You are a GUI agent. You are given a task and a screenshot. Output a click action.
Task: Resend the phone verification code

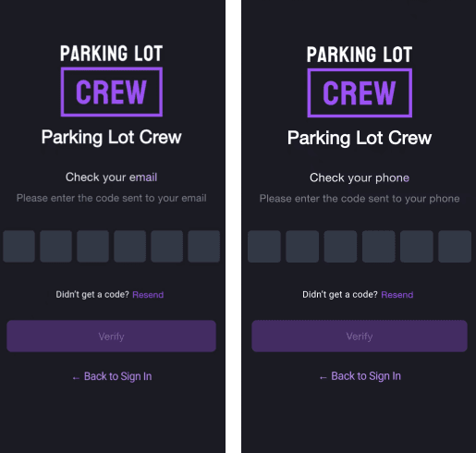[397, 295]
